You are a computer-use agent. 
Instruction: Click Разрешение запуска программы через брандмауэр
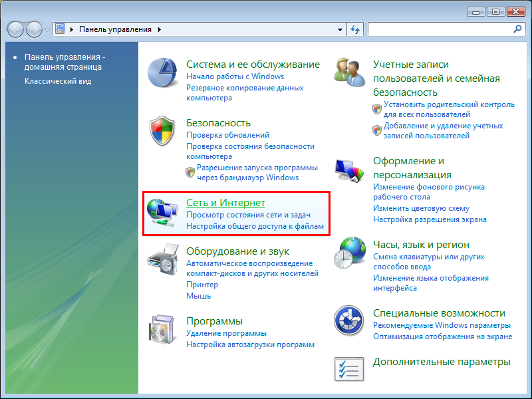[257, 172]
